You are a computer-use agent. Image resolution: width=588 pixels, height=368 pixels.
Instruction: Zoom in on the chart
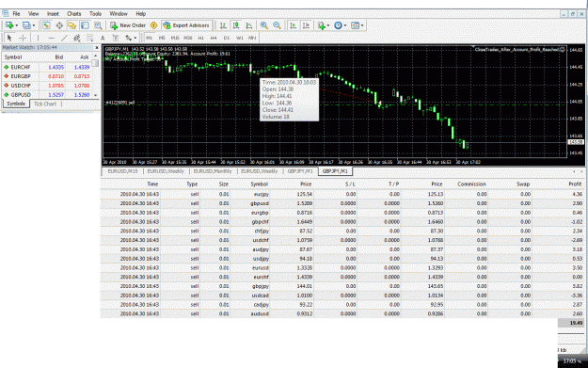[x=264, y=25]
